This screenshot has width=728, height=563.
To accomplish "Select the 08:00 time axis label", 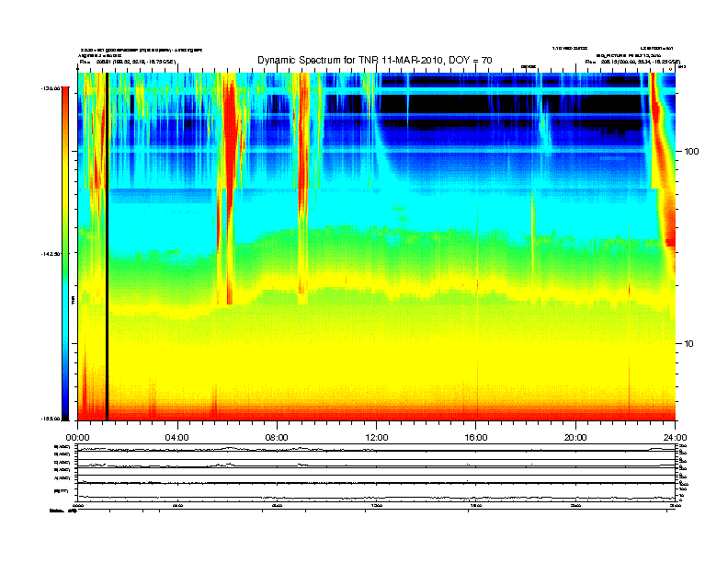I will pos(277,438).
